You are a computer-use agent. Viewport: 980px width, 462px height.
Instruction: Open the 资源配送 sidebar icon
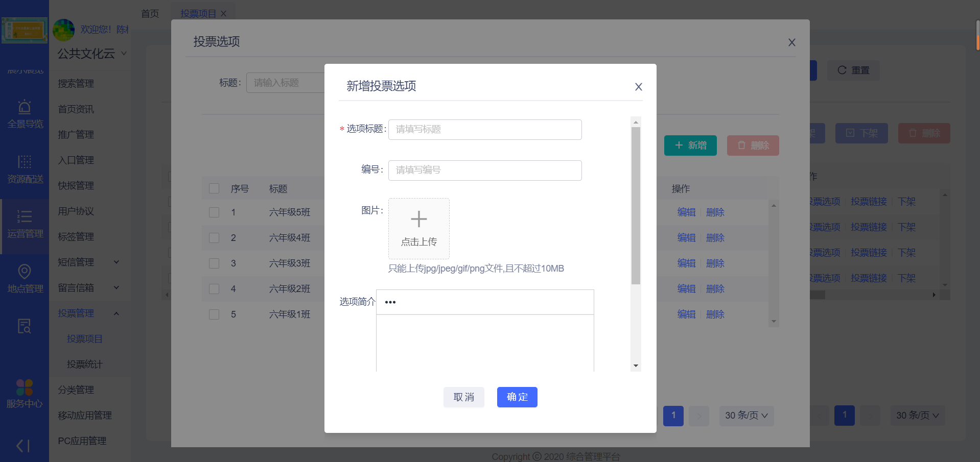[25, 169]
